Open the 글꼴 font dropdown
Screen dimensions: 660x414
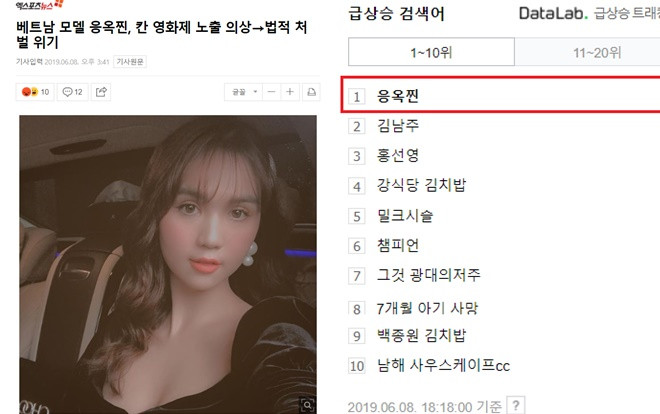pos(244,92)
